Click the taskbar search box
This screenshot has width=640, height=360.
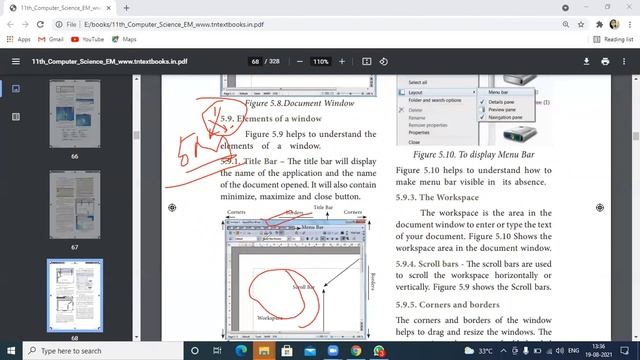(103, 351)
